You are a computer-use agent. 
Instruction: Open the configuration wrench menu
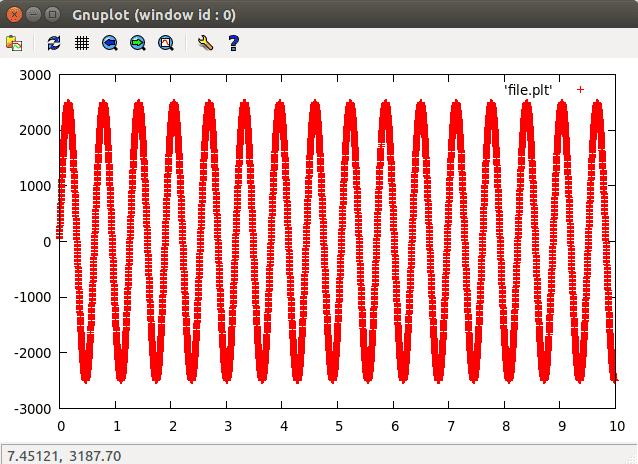point(205,43)
